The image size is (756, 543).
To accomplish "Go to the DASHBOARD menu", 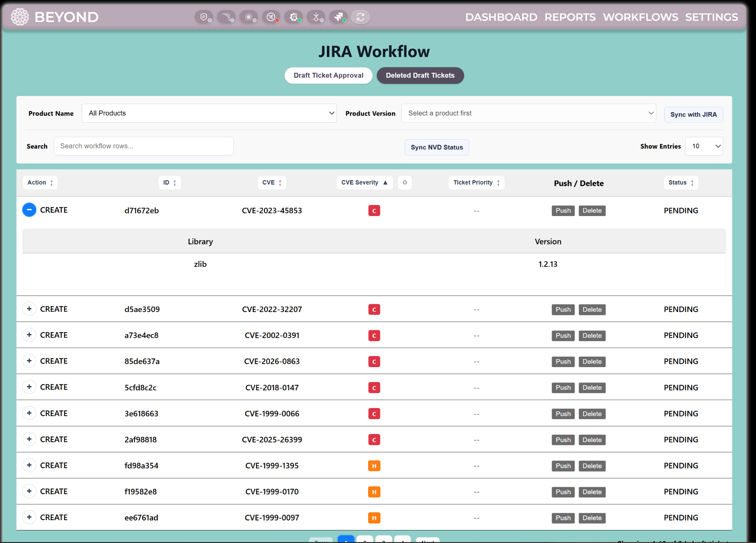I will click(x=501, y=17).
